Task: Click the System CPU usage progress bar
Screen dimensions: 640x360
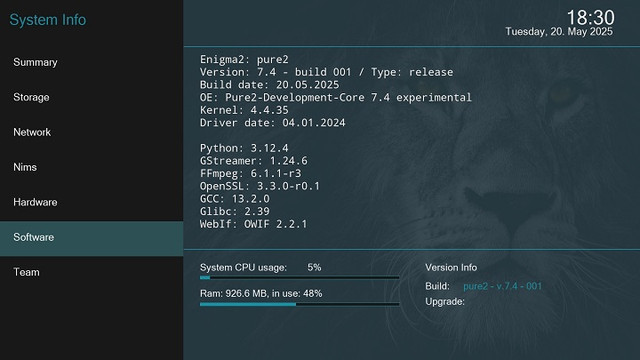Action: point(299,278)
